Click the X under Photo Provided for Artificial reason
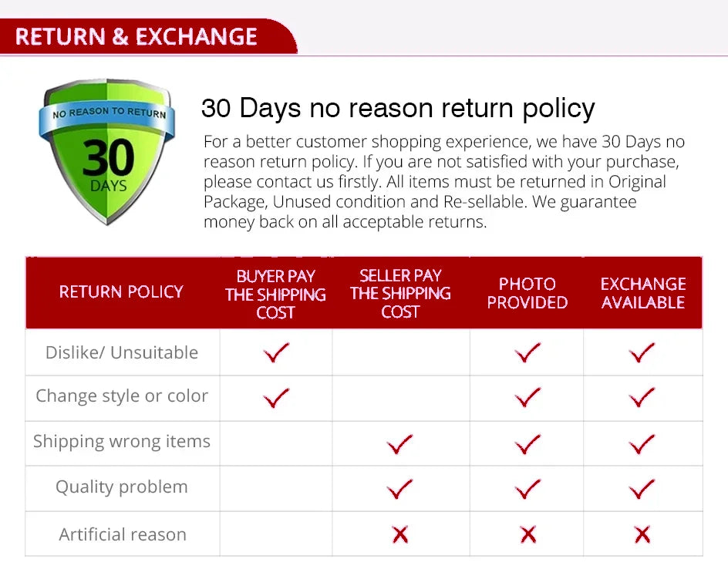This screenshot has height=586, width=728. click(x=527, y=534)
